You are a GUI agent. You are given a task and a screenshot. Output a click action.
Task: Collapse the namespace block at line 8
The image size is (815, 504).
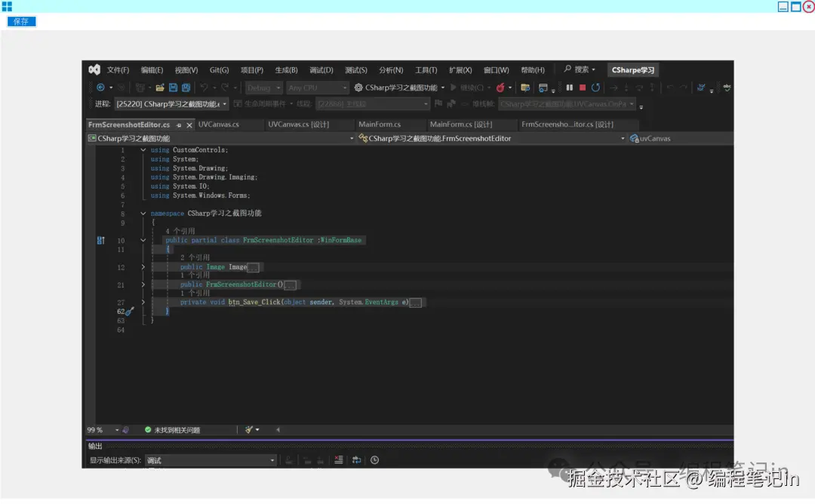click(x=143, y=213)
